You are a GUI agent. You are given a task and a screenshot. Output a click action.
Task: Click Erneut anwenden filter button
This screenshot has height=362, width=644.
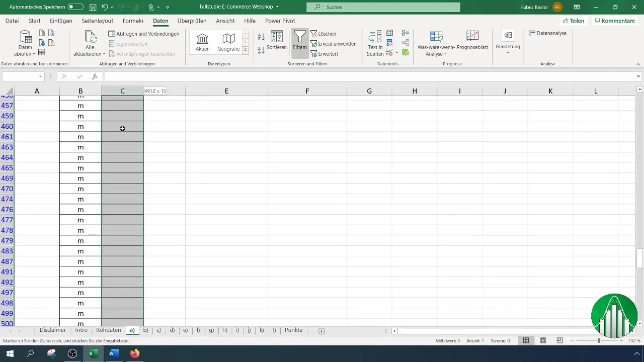click(x=334, y=44)
